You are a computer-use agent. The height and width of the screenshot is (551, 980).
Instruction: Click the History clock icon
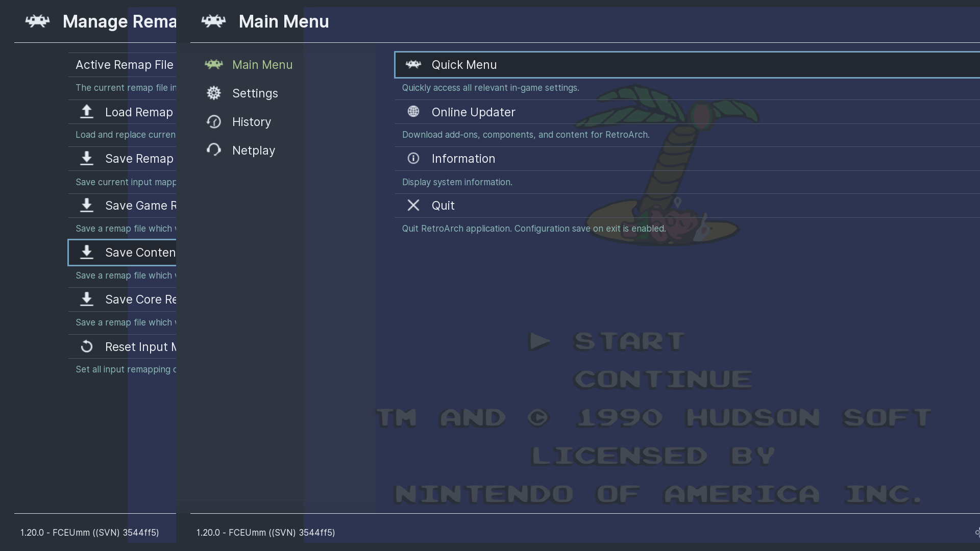pyautogui.click(x=213, y=122)
